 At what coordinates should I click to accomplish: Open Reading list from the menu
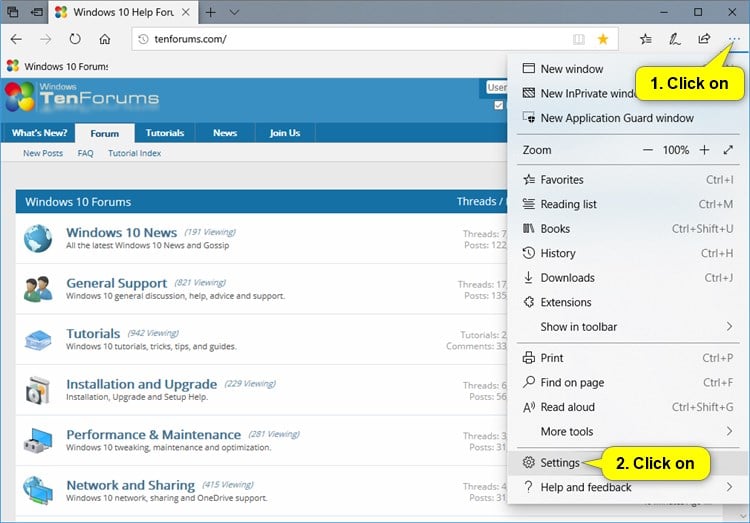628,204
